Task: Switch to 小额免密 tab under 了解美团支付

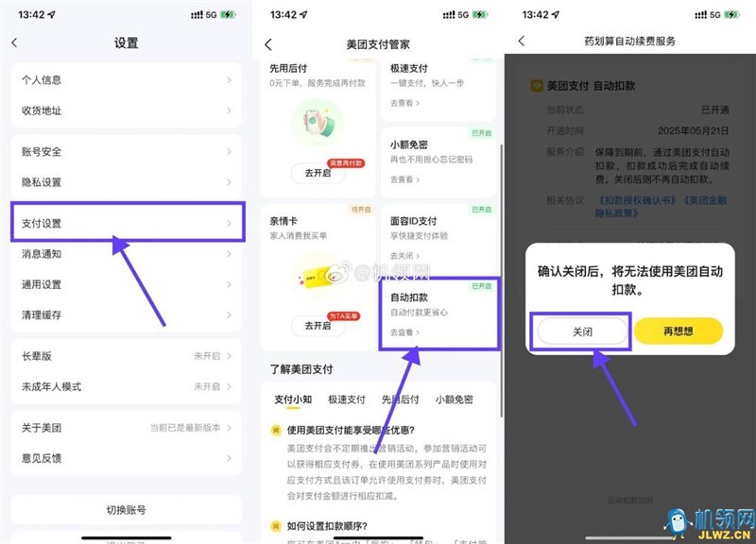Action: tap(455, 399)
